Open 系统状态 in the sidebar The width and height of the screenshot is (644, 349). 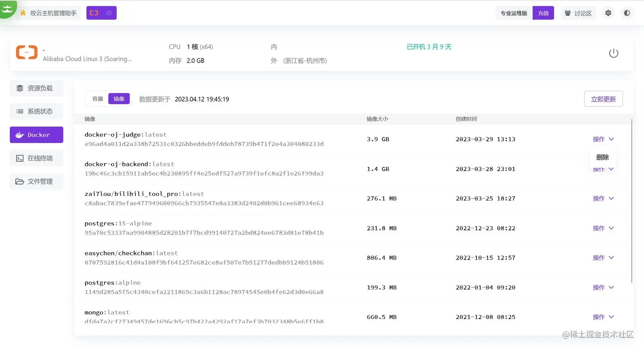click(x=36, y=111)
